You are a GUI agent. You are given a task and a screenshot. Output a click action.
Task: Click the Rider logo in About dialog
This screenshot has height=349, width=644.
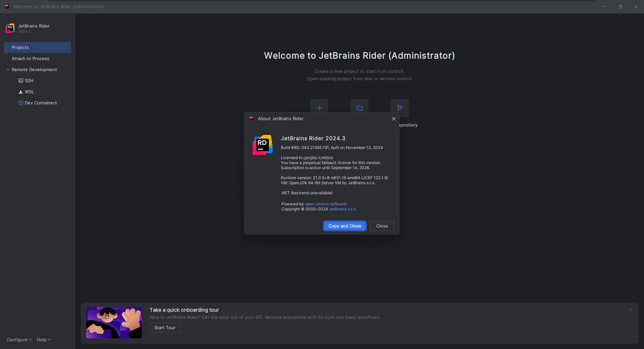(262, 145)
